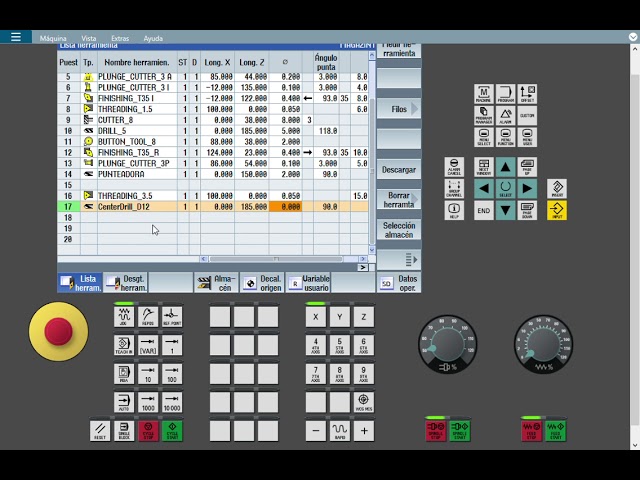Image resolution: width=640 pixels, height=480 pixels.
Task: Open Datos oper. softkey
Action: [x=399, y=282]
